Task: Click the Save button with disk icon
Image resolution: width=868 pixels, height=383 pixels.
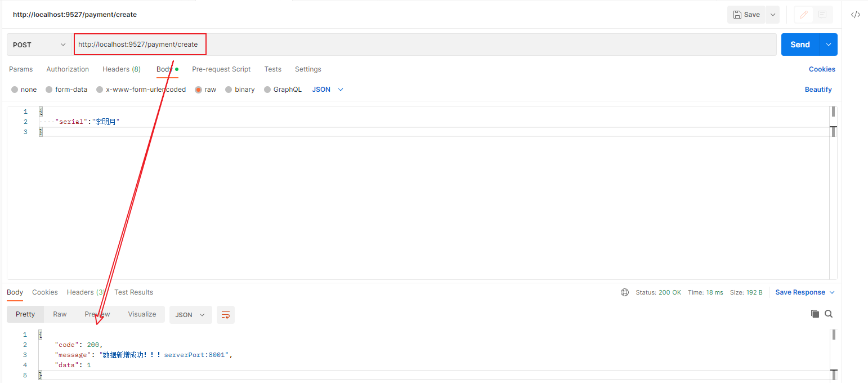Action: [746, 15]
